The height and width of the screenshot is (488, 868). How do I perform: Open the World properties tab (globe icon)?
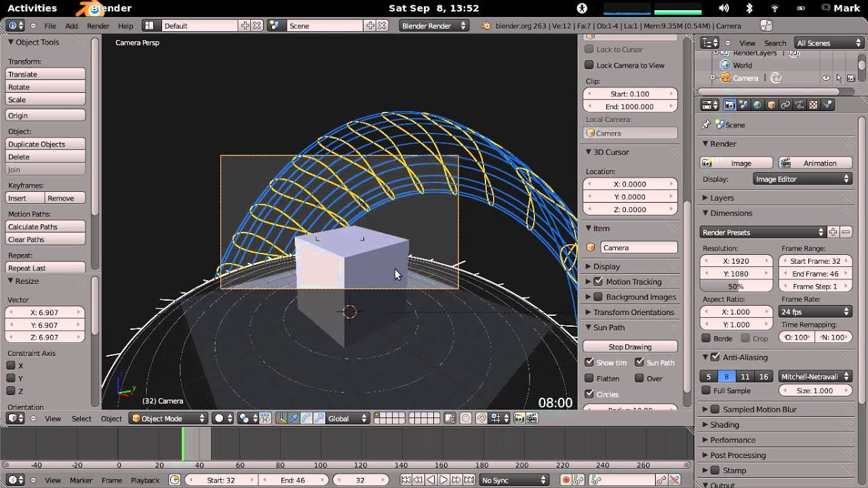click(x=757, y=105)
